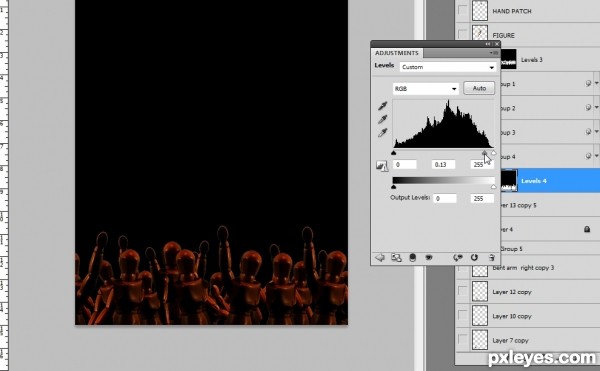This screenshot has width=600, height=371.
Task: Click the view previous state icon
Action: pos(458,257)
